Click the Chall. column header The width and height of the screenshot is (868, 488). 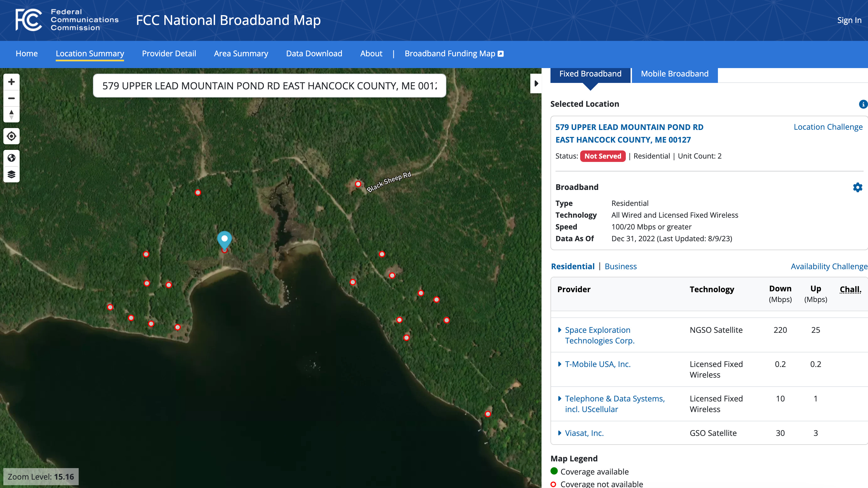click(x=850, y=289)
